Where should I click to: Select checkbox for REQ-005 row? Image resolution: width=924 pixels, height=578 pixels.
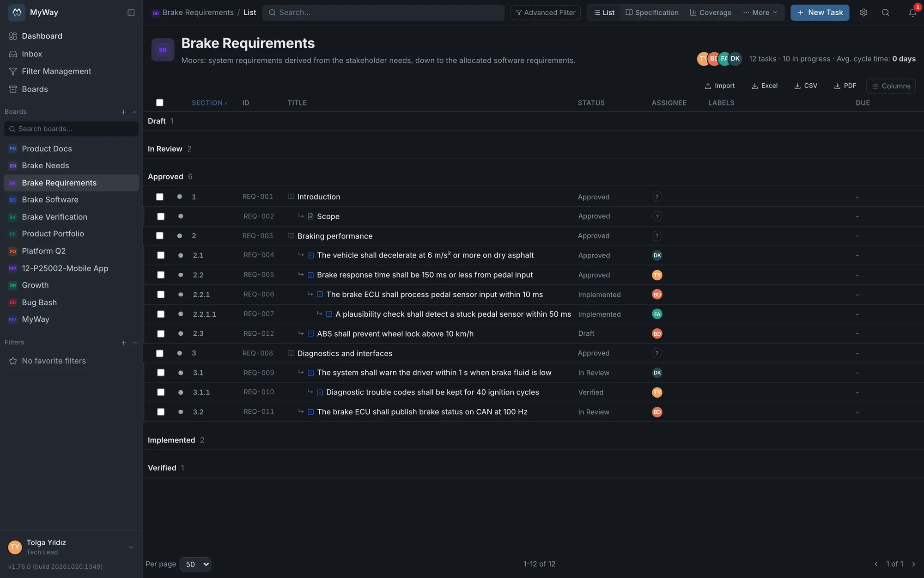point(161,275)
